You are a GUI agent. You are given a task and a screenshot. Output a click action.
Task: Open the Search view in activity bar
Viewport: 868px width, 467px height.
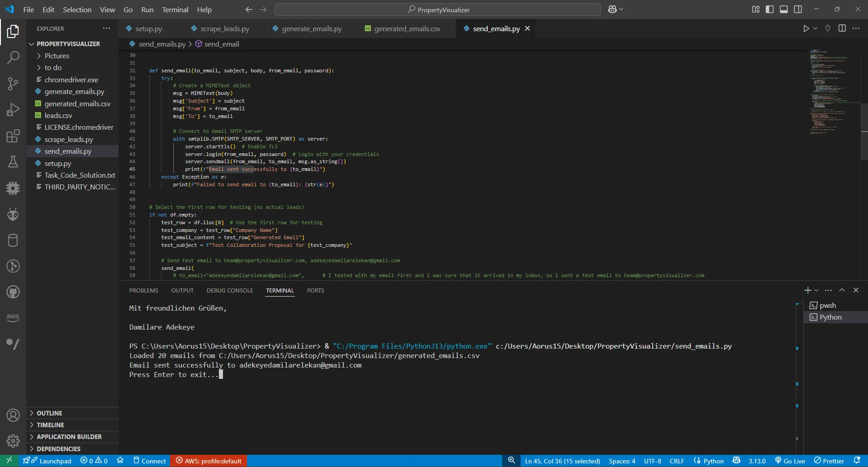coord(13,57)
